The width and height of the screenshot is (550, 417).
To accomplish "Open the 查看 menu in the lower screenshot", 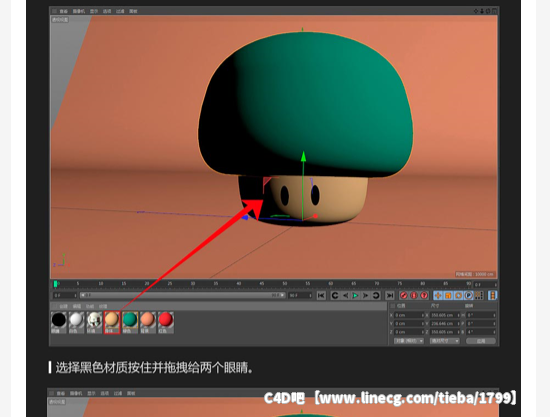I will click(61, 394).
